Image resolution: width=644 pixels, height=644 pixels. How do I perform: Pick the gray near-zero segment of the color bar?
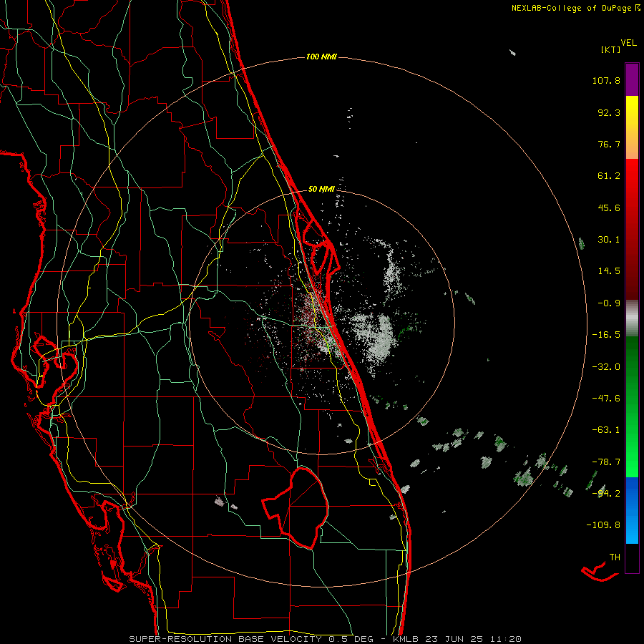632,318
